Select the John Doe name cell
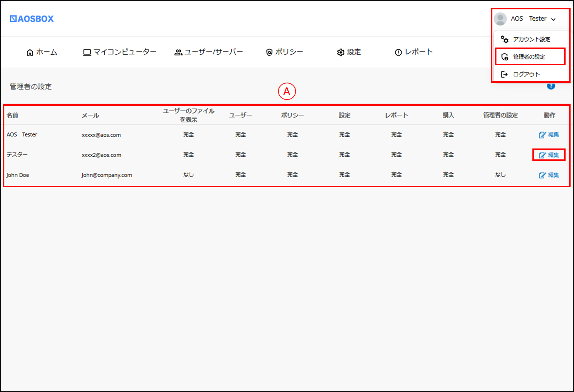 pyautogui.click(x=18, y=175)
